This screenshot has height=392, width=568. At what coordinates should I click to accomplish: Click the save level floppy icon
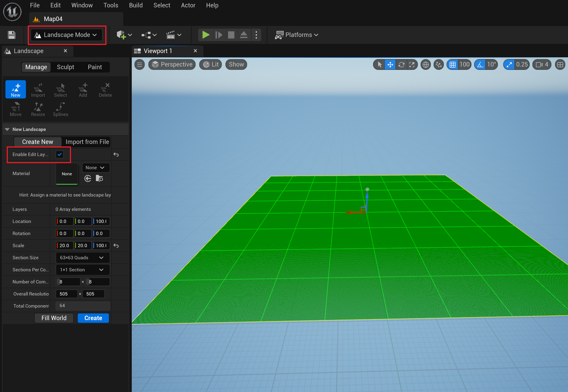pos(12,35)
